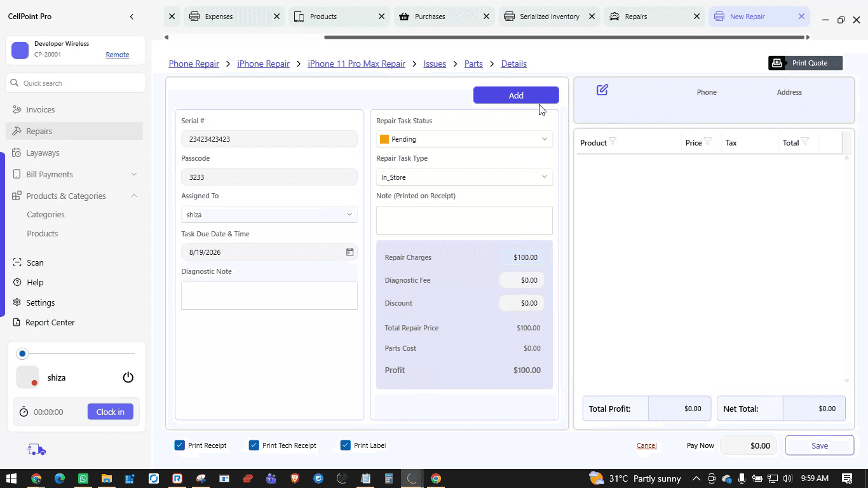This screenshot has width=868, height=488.
Task: Click the blue slider handle above shiza
Action: (22, 353)
